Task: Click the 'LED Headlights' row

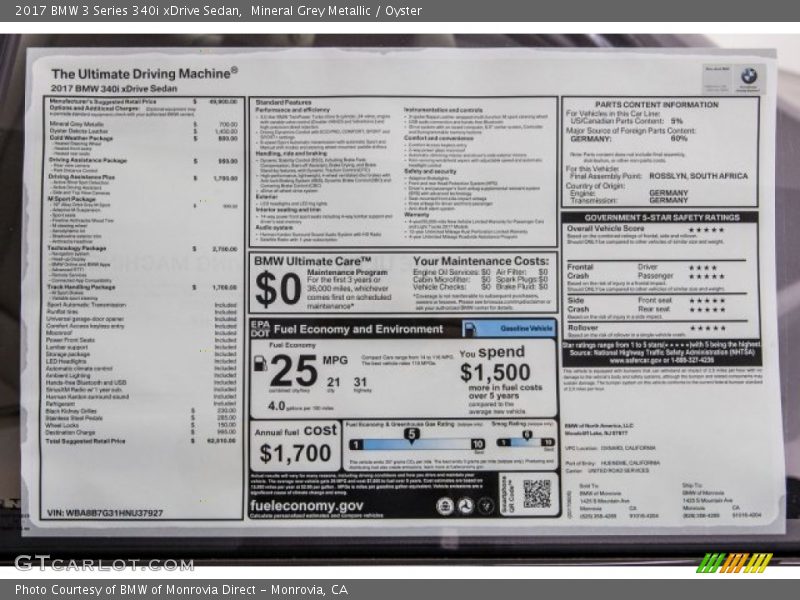Action: tap(141, 361)
